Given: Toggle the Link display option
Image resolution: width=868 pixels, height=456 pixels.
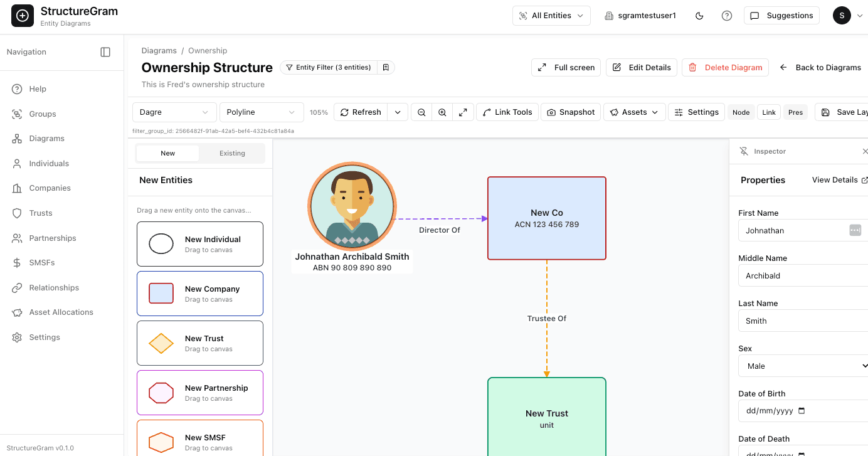Looking at the screenshot, I should [768, 112].
